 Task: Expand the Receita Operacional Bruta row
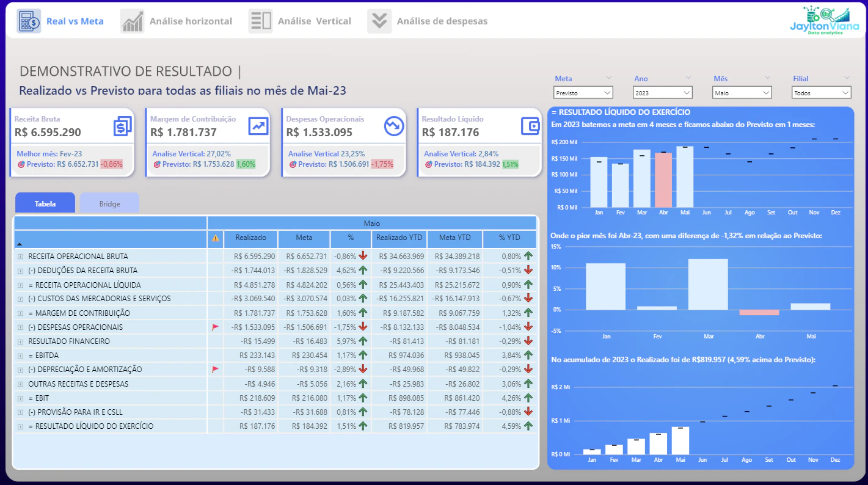point(21,257)
